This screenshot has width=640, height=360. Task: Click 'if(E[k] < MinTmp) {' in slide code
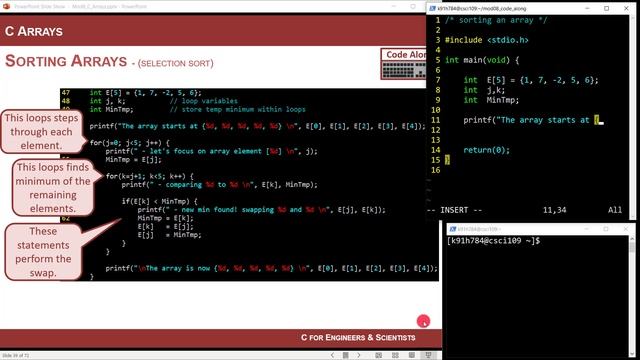[x=160, y=201]
